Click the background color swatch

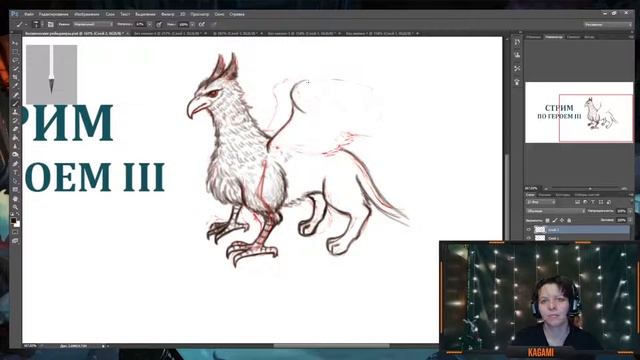[18, 224]
